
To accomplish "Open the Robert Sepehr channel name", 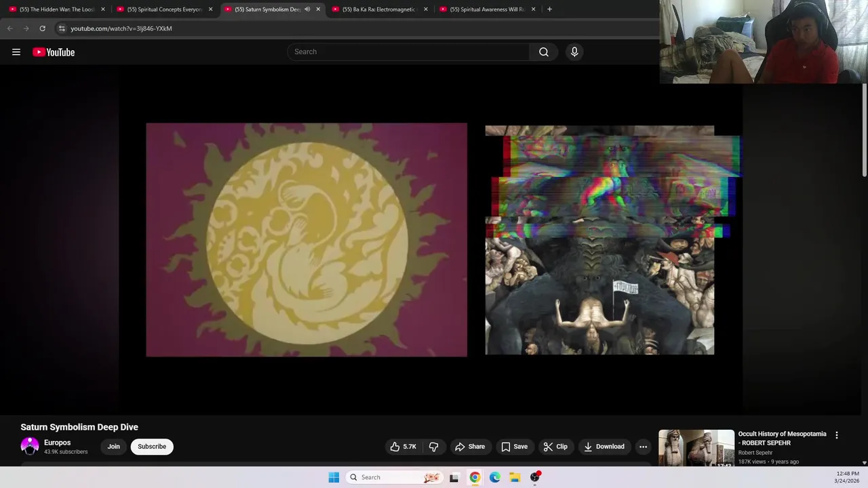I will coord(755,453).
